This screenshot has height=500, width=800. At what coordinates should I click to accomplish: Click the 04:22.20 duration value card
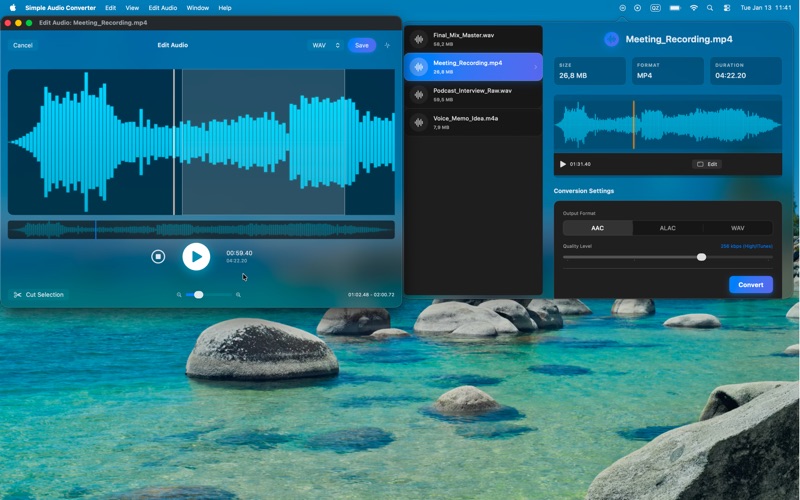(745, 71)
